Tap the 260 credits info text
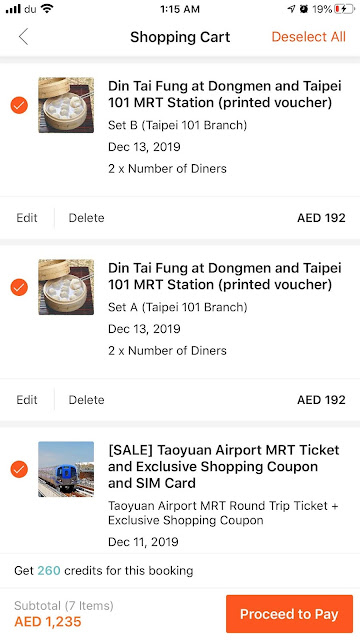360x640 pixels. click(104, 570)
